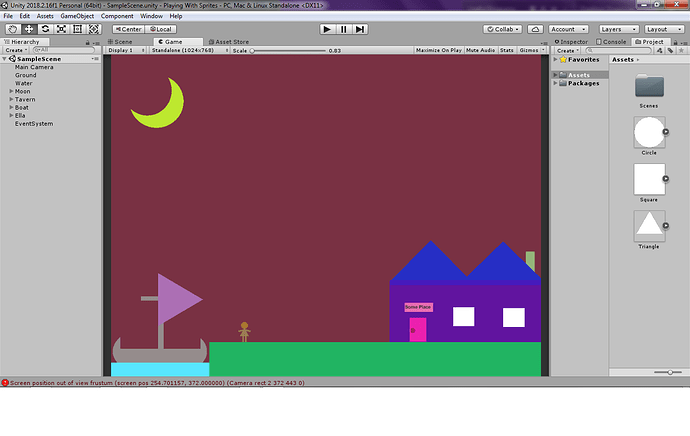Screen dimensions: 690x436
Task: Adjust the Project icon size slider
Action: coord(668,372)
